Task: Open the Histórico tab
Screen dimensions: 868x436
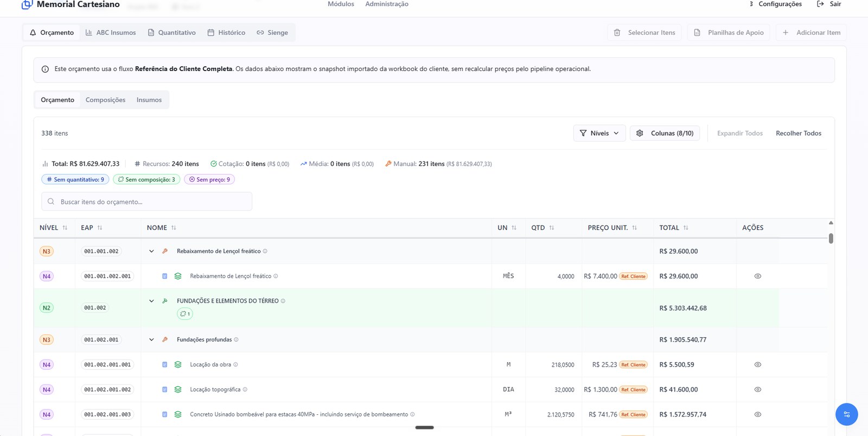Action: [226, 33]
